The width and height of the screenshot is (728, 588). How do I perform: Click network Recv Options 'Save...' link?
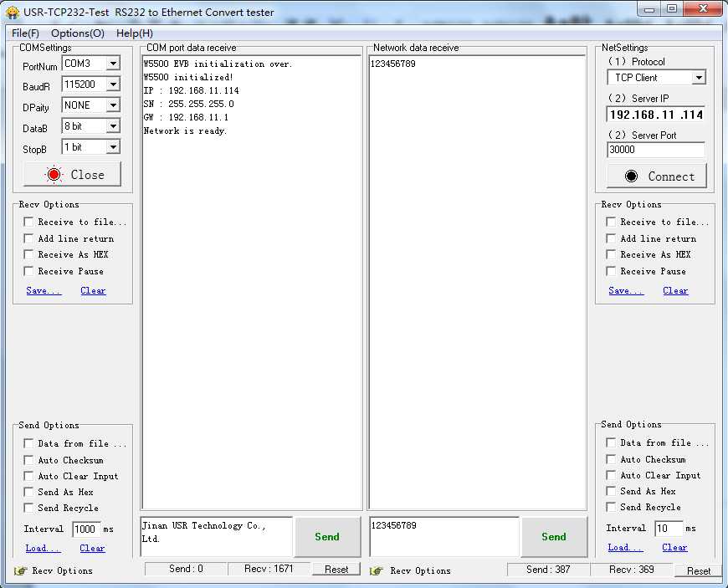626,290
